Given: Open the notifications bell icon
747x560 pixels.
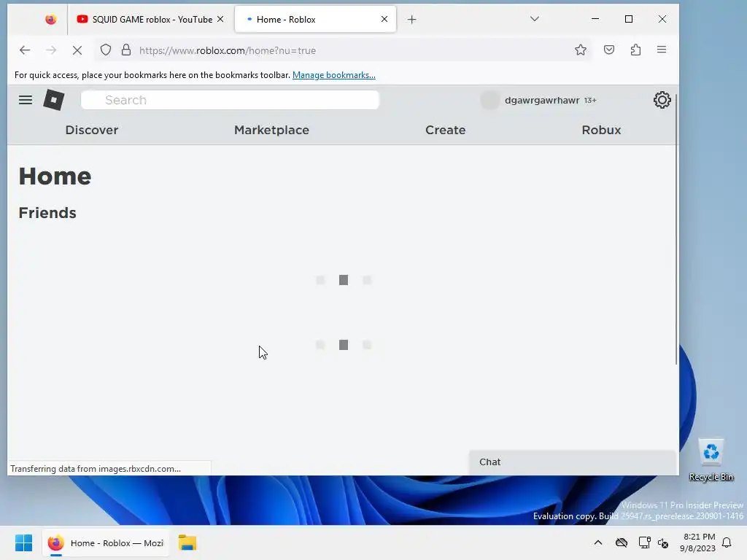Looking at the screenshot, I should click(727, 542).
